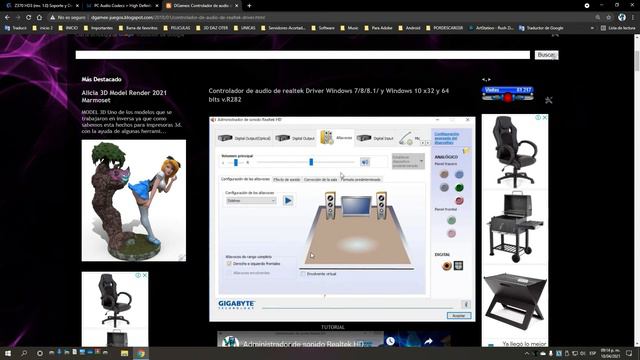Viewport: 640px width, 360px height.
Task: Open Windows search from the taskbar
Action: (x=24, y=353)
